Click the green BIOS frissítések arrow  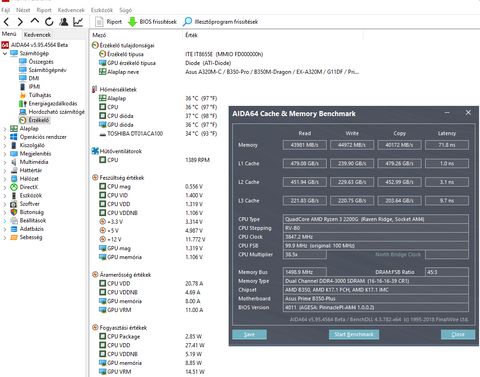[x=133, y=22]
